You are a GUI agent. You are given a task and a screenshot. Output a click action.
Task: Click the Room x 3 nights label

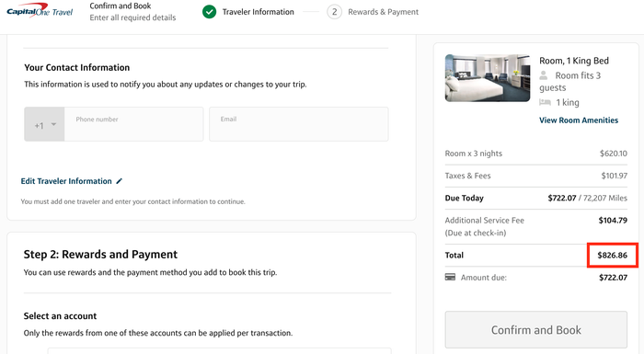click(474, 154)
